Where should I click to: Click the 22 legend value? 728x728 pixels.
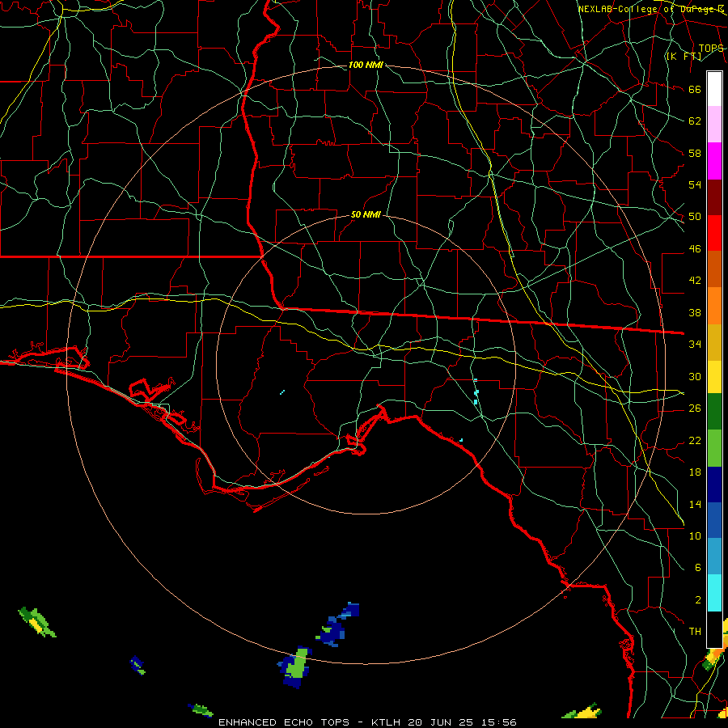click(695, 440)
